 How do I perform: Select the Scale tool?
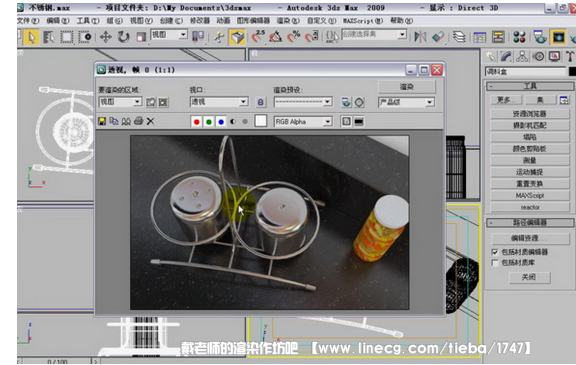tap(141, 37)
